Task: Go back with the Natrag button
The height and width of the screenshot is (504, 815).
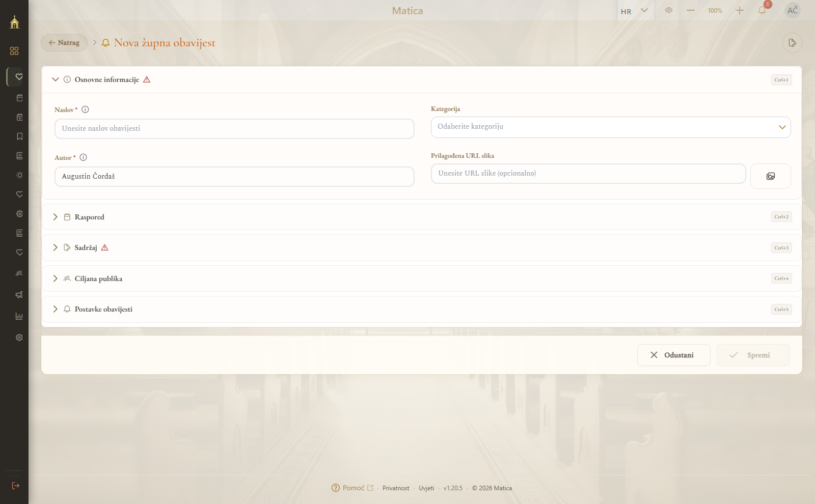Action: pos(64,43)
